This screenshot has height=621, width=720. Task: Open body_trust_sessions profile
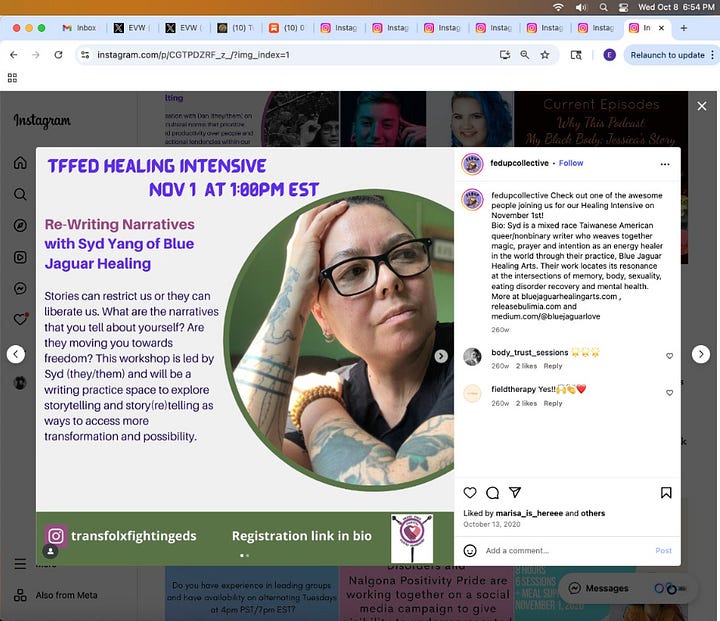click(529, 353)
